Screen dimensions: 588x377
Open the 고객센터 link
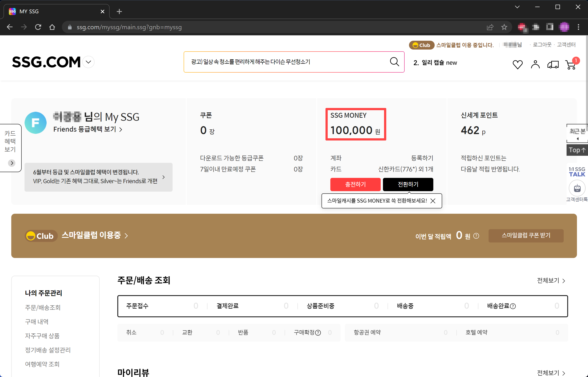pos(566,45)
